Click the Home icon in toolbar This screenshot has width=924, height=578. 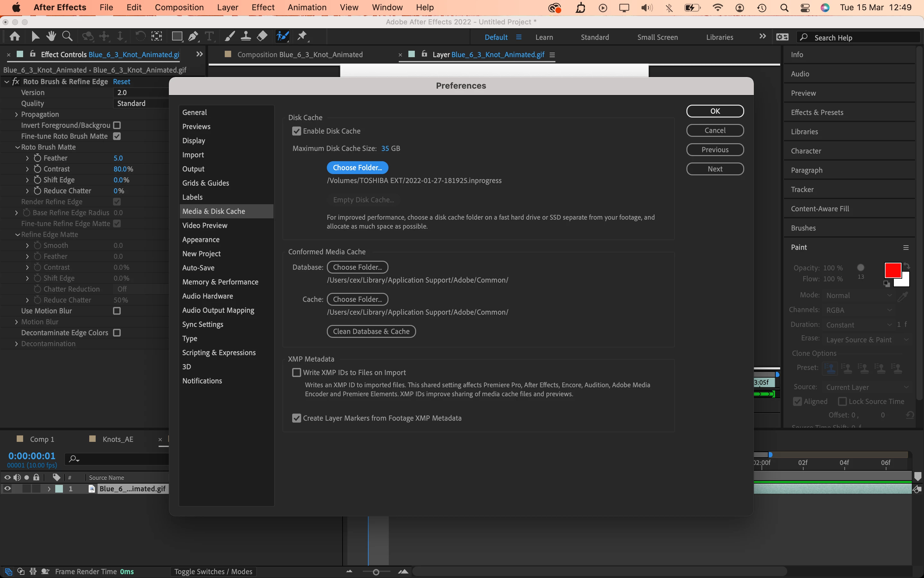pyautogui.click(x=14, y=36)
